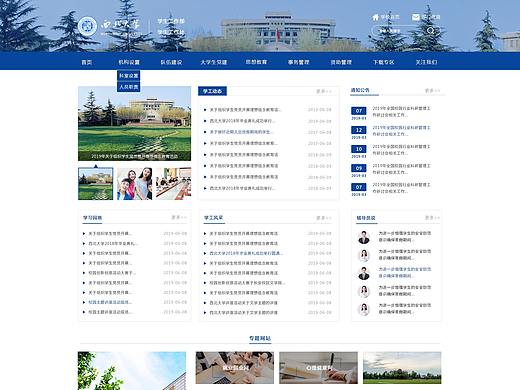Click the 辅导员说 section heading

coord(366,218)
